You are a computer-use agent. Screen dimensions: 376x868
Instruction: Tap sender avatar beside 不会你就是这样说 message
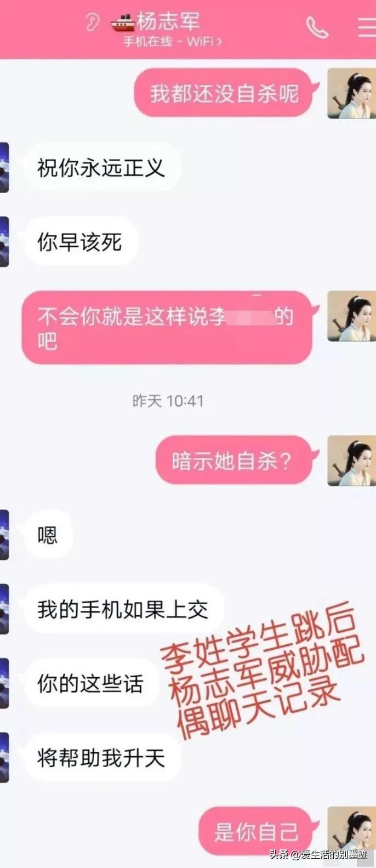351,316
